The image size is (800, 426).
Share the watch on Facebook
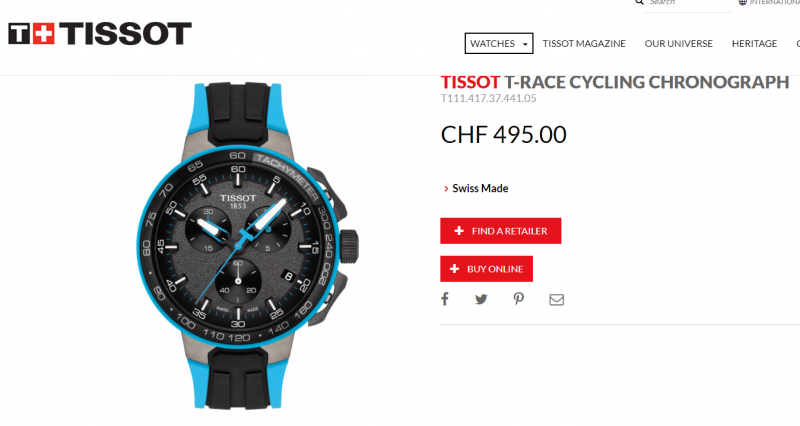click(445, 299)
